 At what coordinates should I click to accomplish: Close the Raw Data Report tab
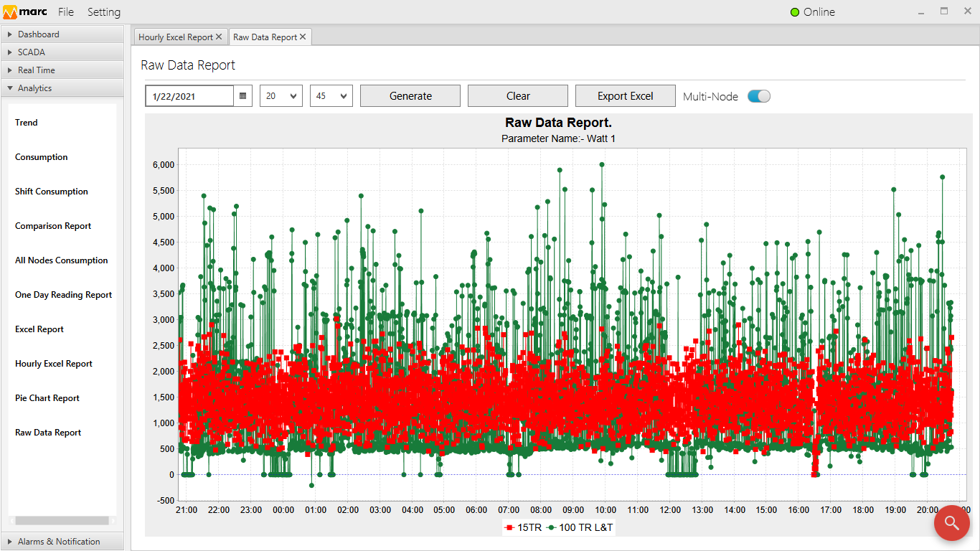303,37
